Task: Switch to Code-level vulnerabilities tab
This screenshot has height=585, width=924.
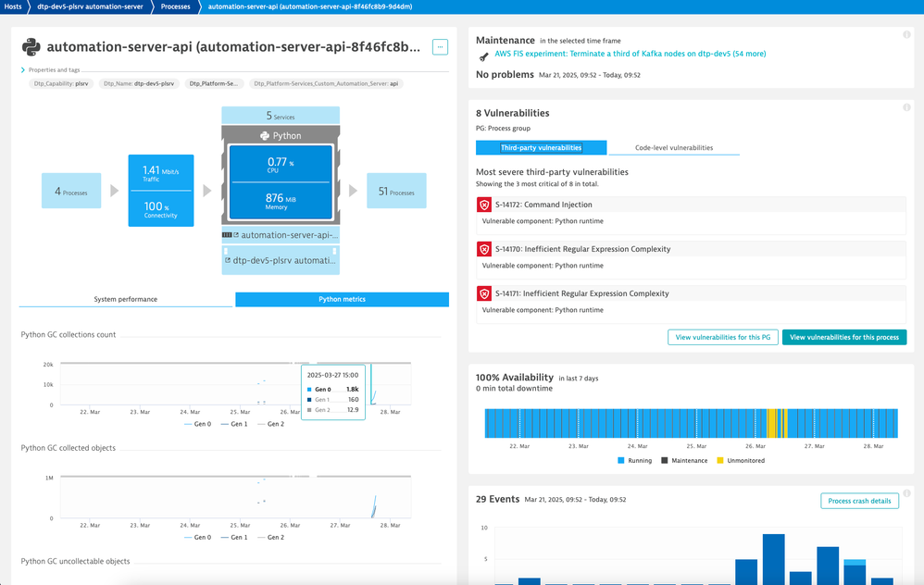Action: point(673,148)
